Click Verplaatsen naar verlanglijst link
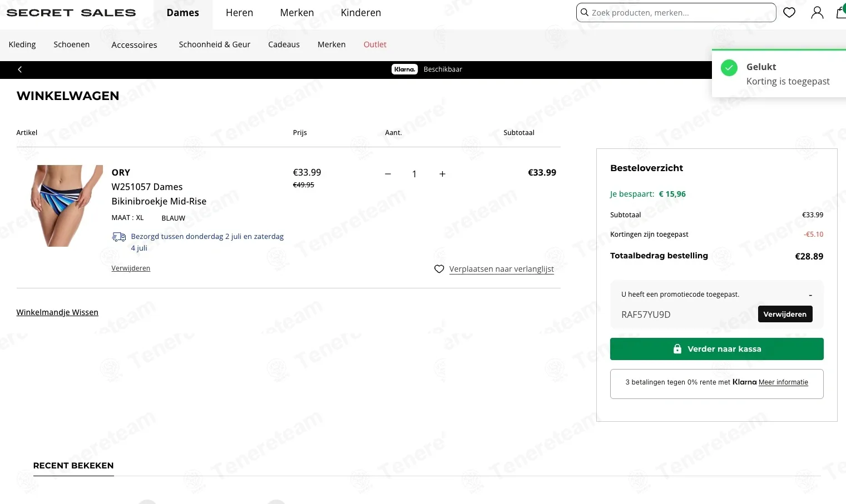The image size is (846, 504). pyautogui.click(x=502, y=269)
